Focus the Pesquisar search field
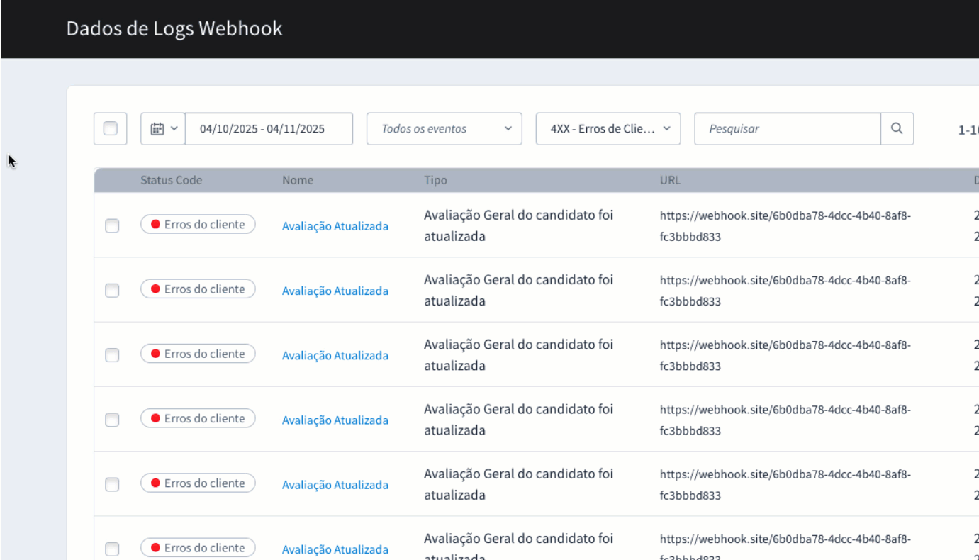Image resolution: width=979 pixels, height=560 pixels. (x=787, y=129)
